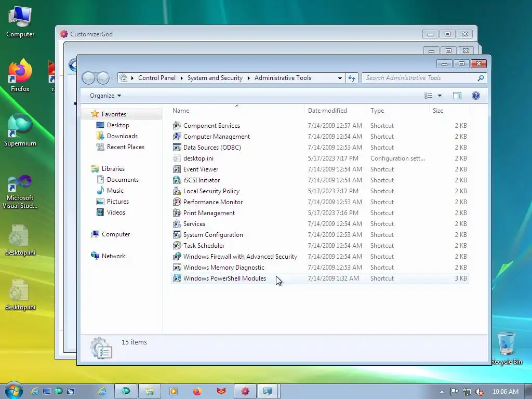This screenshot has width=532, height=399.
Task: Sort by the Name column header
Action: pyautogui.click(x=237, y=111)
